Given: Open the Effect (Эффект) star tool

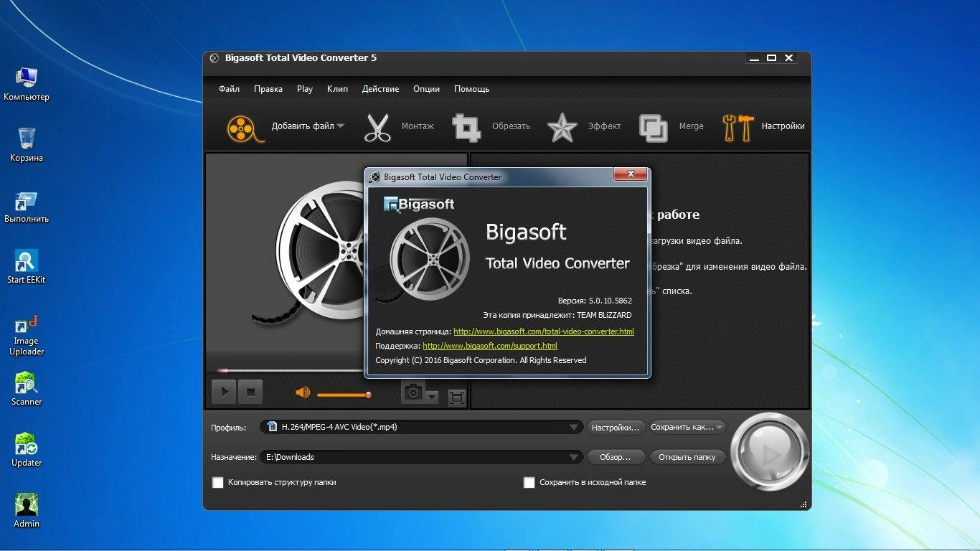Looking at the screenshot, I should (562, 127).
